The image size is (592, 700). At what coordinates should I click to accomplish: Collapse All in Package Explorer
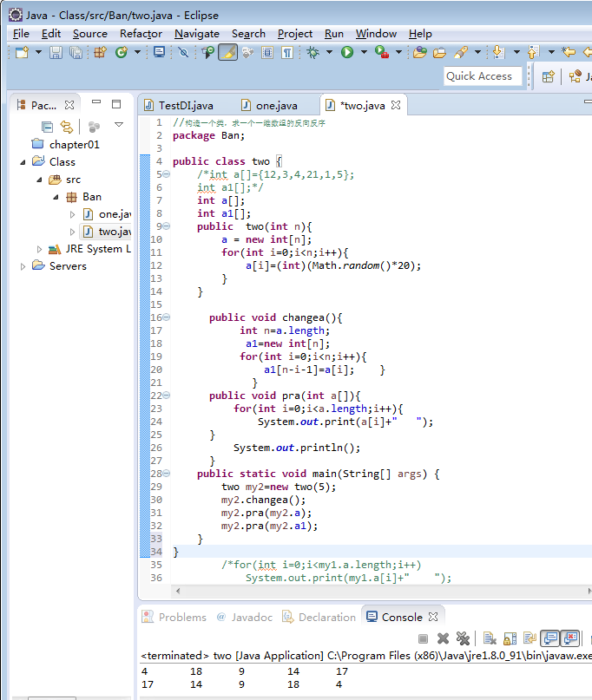coord(47,127)
